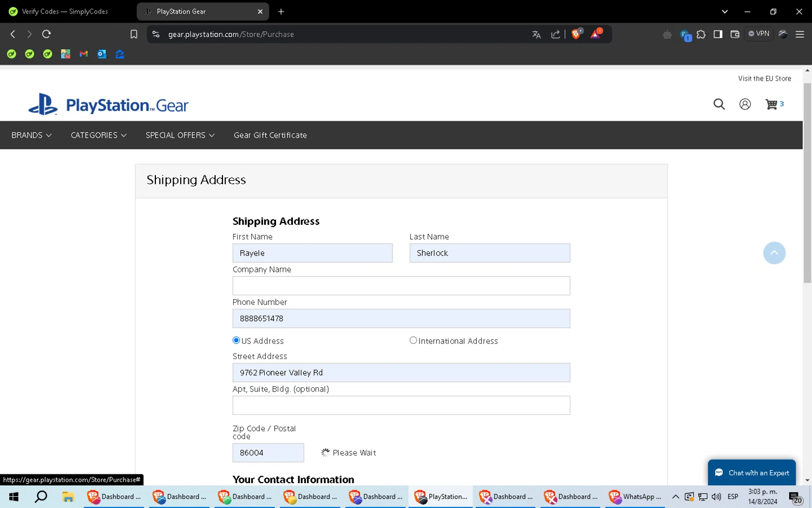
Task: Click the PlayStation Gear logo
Action: [108, 105]
